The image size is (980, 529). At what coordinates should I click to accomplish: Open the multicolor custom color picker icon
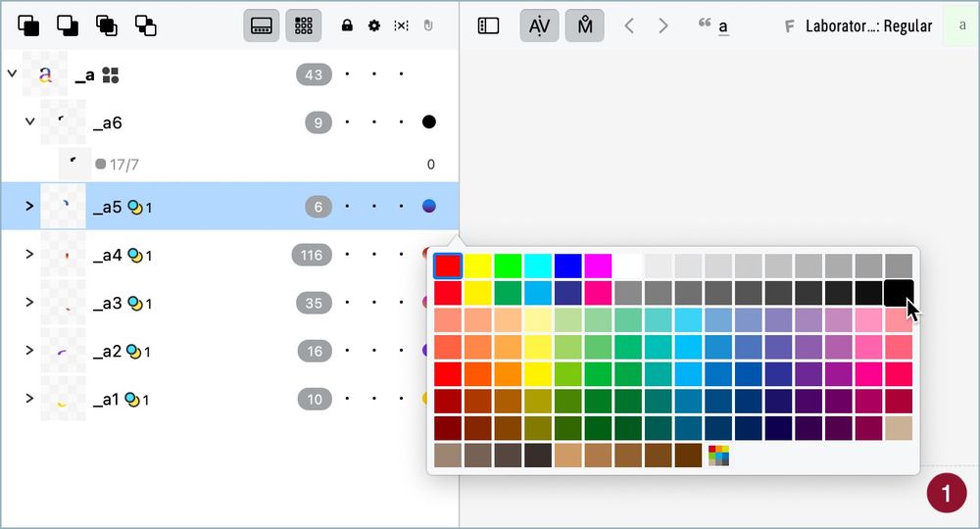[x=718, y=456]
